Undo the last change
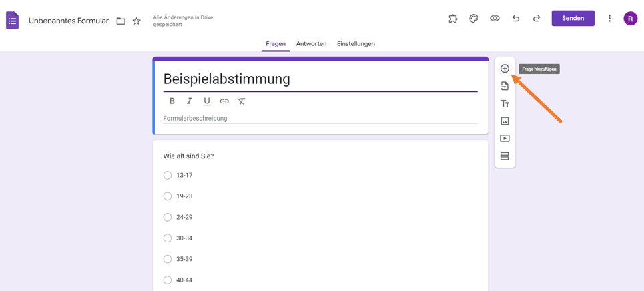The width and height of the screenshot is (644, 291). [x=515, y=19]
